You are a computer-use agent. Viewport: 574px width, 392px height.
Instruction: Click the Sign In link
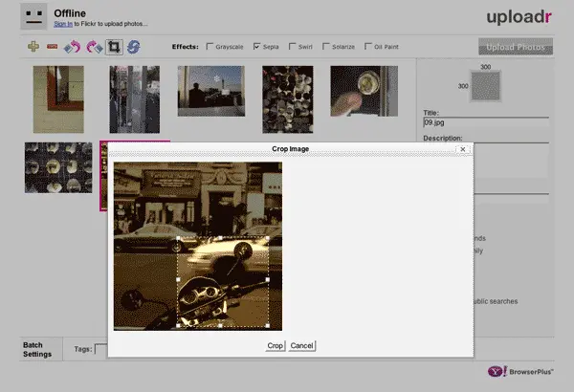click(x=63, y=24)
